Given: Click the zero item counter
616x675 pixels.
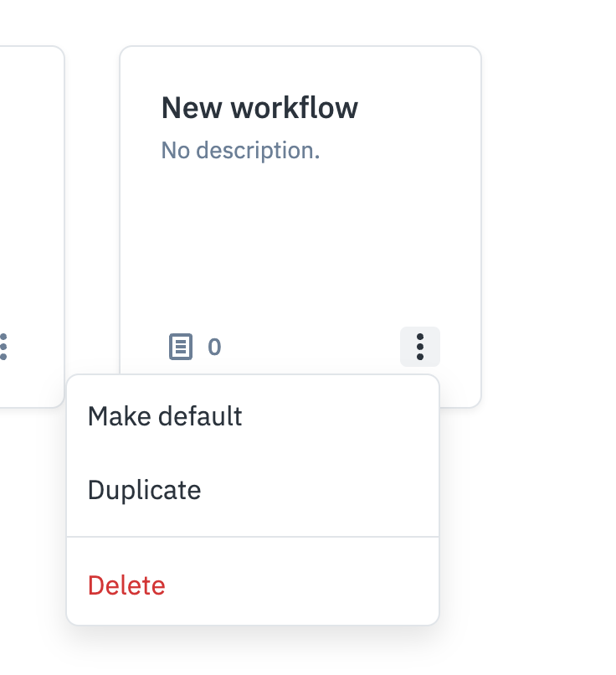Looking at the screenshot, I should 213,346.
